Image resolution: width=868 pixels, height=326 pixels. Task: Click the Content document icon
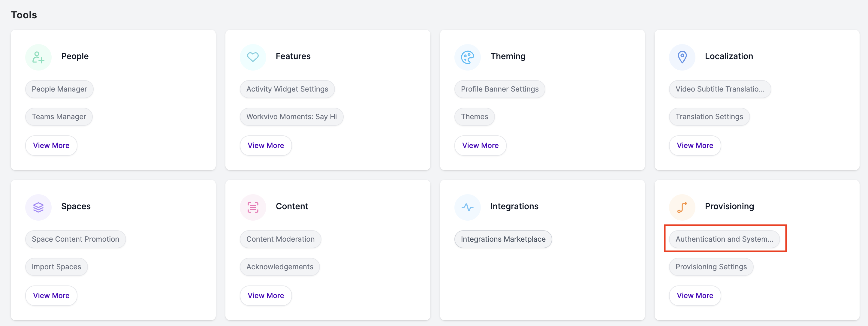click(x=253, y=207)
